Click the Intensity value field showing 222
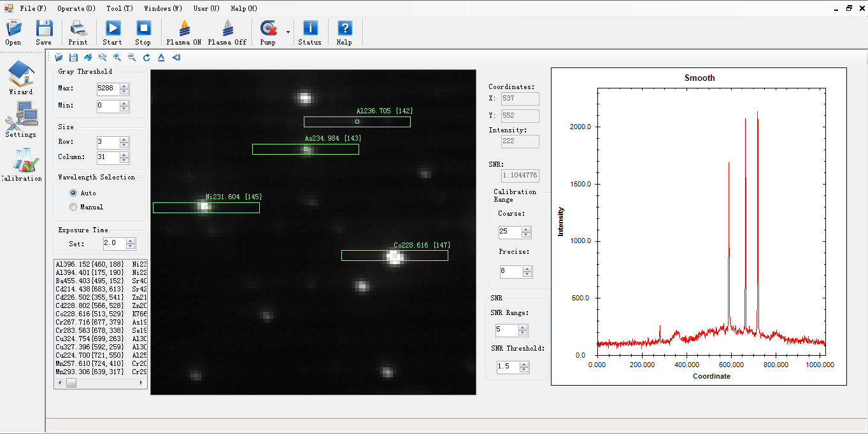 coord(520,142)
